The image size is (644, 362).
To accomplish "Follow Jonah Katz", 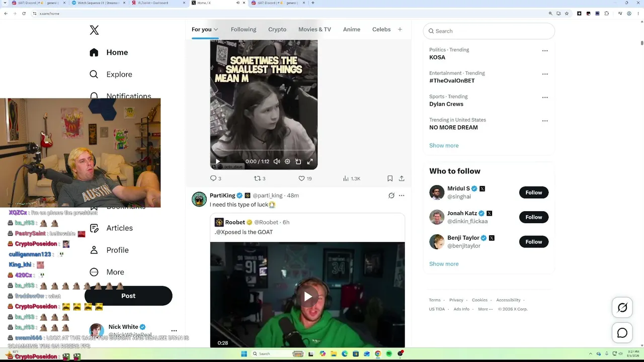I will pos(534,217).
